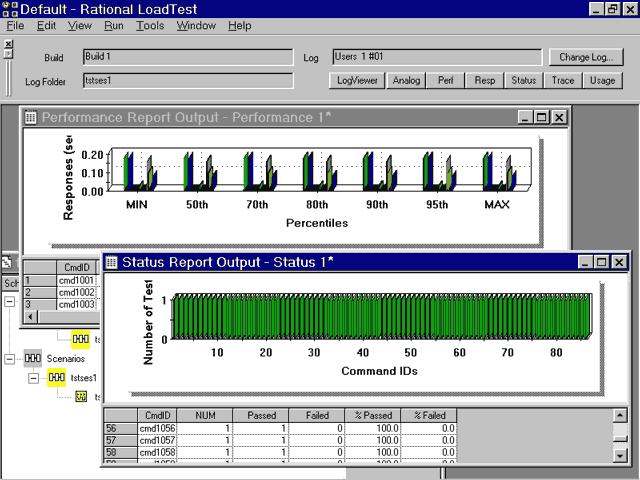Click the Sch tab in left panel
Viewport: 640px width, 480px height.
[x=11, y=283]
